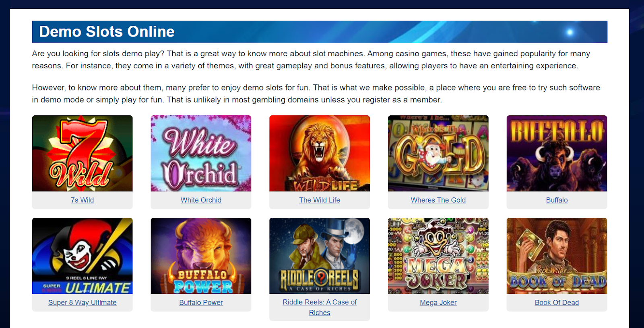Viewport: 644px width, 328px height.
Task: Click the White Orchid slot image
Action: (201, 153)
